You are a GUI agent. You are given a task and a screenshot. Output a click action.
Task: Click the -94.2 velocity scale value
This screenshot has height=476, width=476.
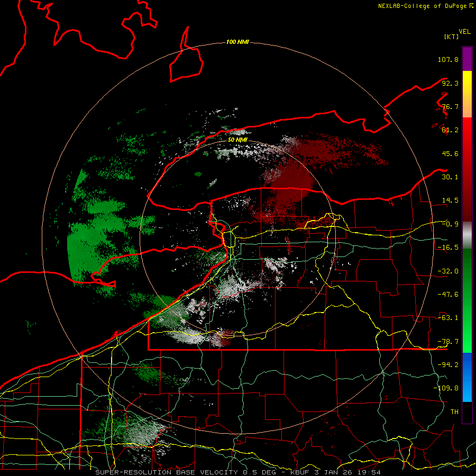[x=448, y=365]
